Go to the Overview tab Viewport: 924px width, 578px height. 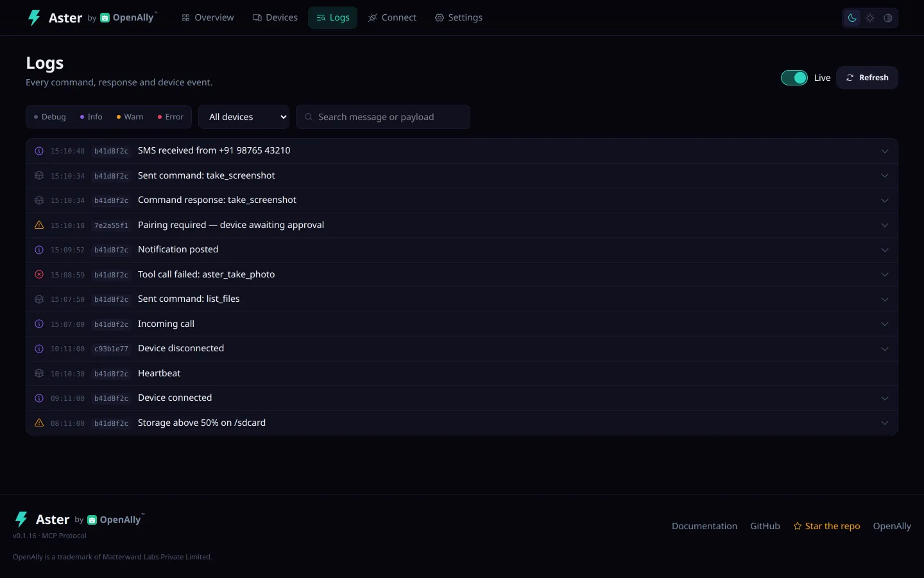(208, 17)
